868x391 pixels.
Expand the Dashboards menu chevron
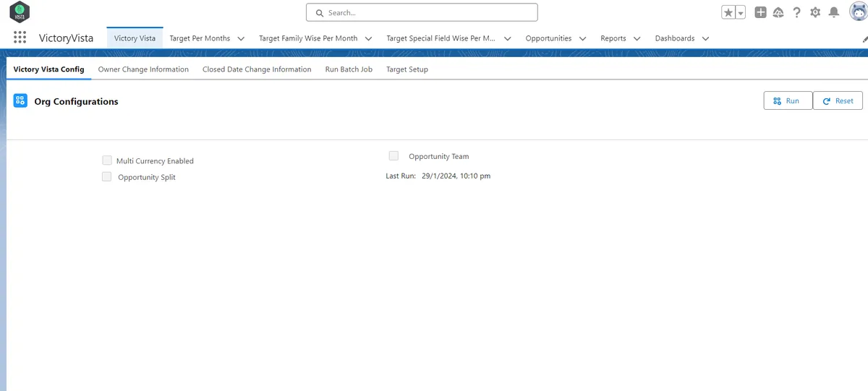point(705,38)
